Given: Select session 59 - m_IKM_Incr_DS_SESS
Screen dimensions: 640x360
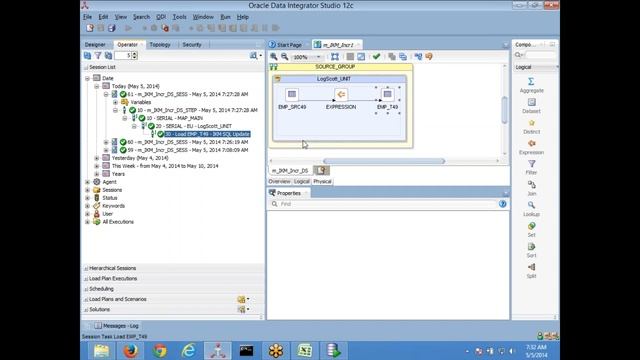Looking at the screenshot, I should coord(188,150).
